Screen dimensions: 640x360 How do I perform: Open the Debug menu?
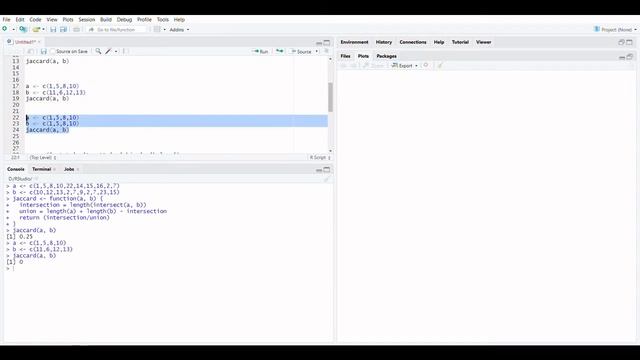pos(124,19)
